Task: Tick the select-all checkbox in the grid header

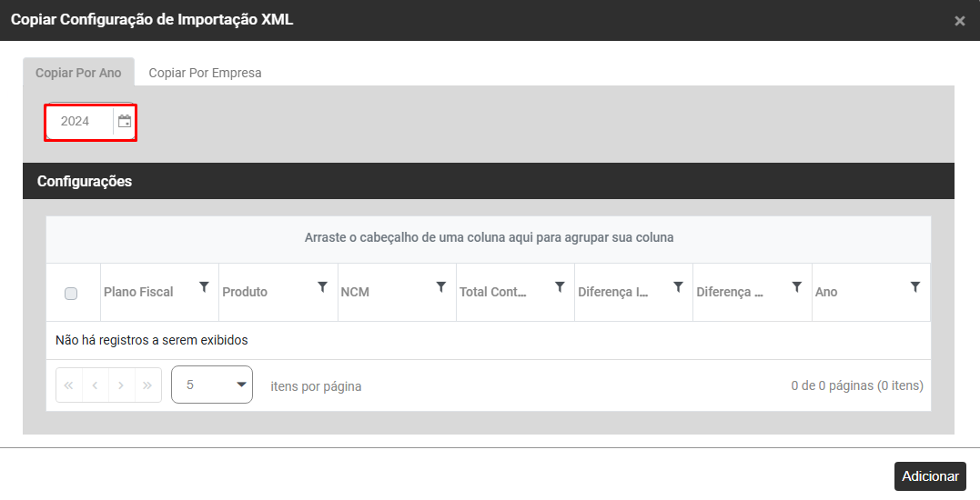Action: pos(71,293)
